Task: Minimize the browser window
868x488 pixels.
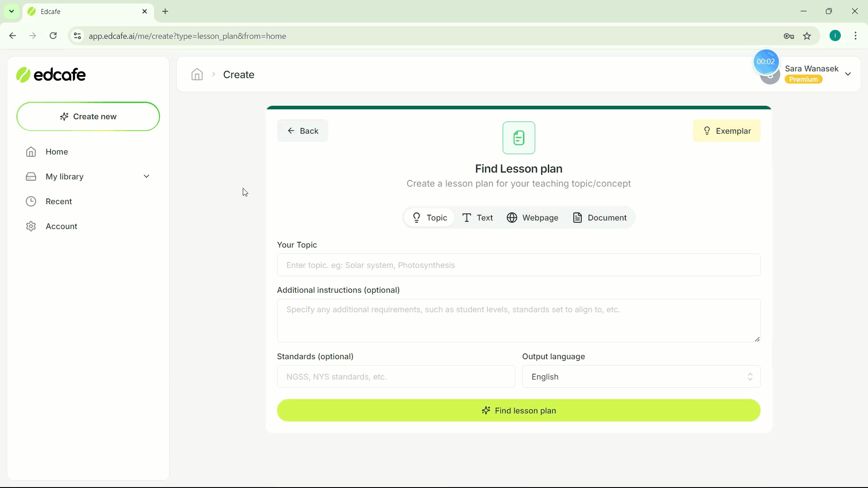Action: click(x=804, y=11)
